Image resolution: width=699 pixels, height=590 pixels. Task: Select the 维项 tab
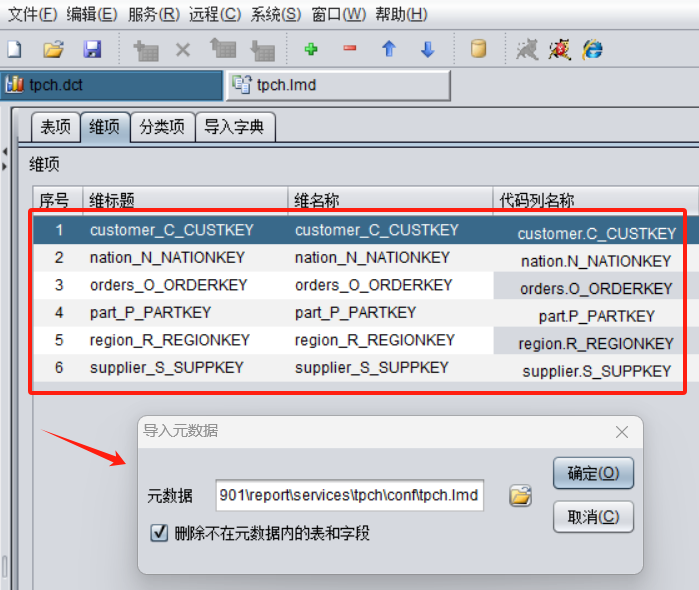coord(105,127)
